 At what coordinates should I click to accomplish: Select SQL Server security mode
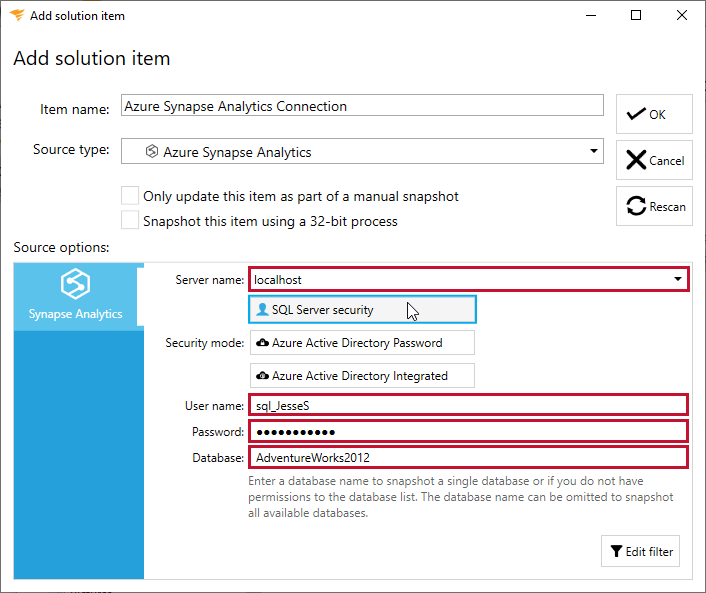(362, 309)
